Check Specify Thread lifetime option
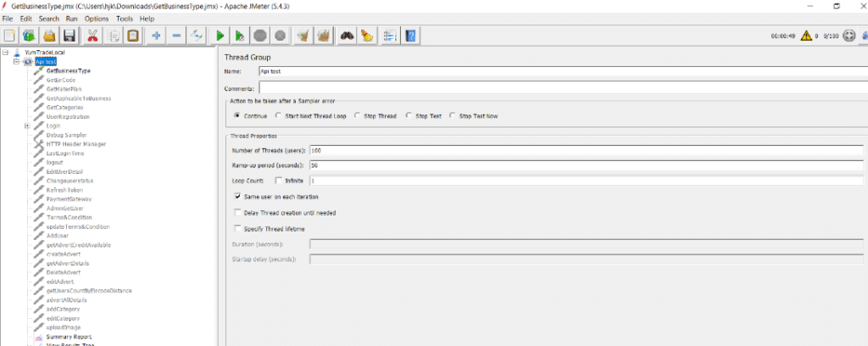Screen dimensions: 868x346 pyautogui.click(x=237, y=229)
